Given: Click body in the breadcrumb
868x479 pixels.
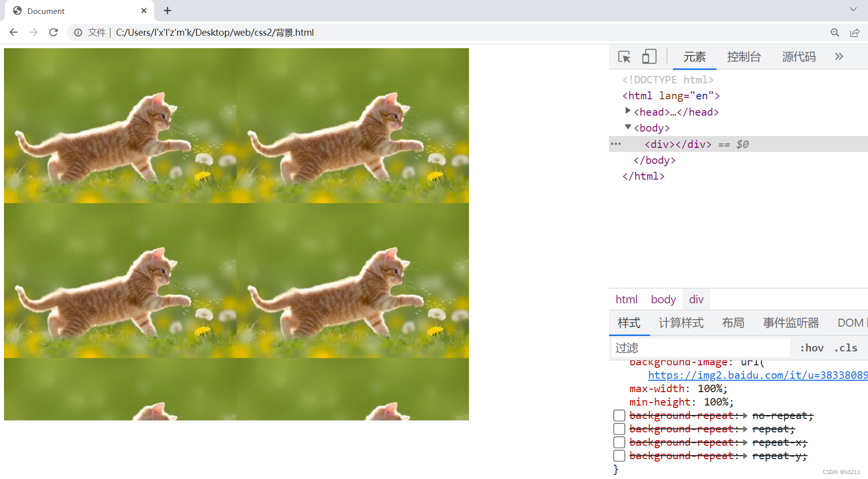Looking at the screenshot, I should 663,299.
